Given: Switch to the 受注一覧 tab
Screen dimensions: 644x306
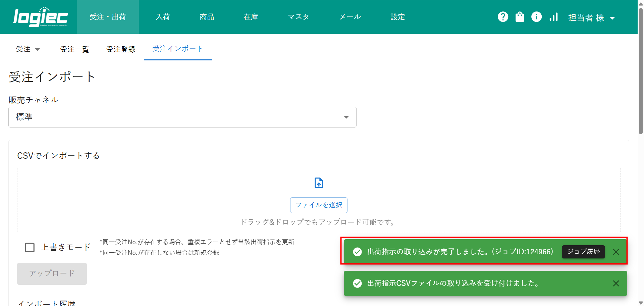Looking at the screenshot, I should pos(74,49).
